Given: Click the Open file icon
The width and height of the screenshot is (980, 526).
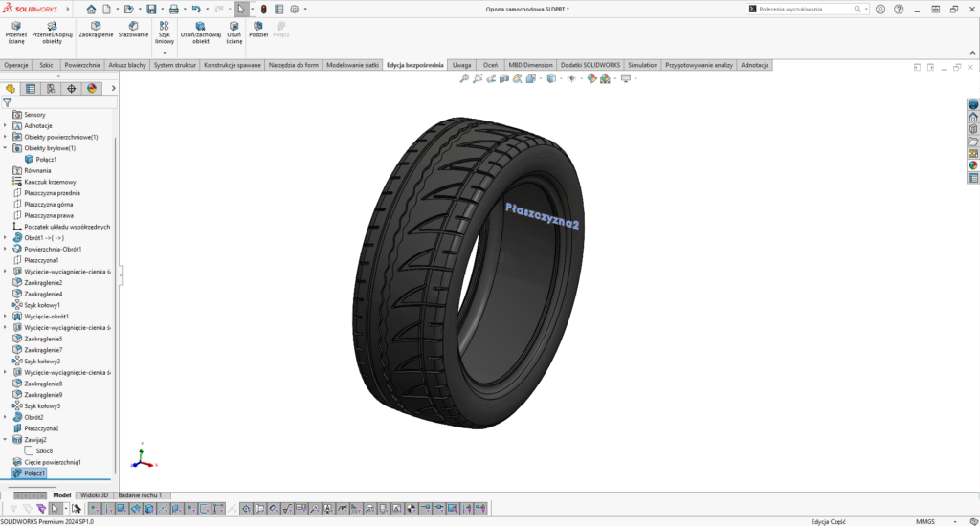Looking at the screenshot, I should point(129,9).
